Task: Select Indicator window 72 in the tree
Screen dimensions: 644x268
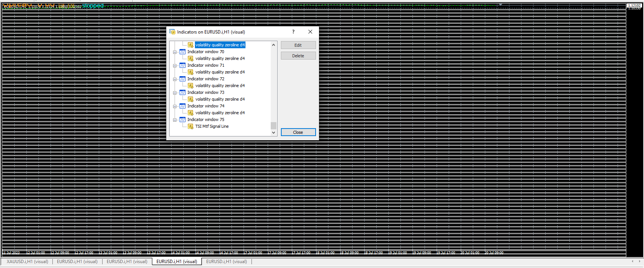Action: click(206, 79)
